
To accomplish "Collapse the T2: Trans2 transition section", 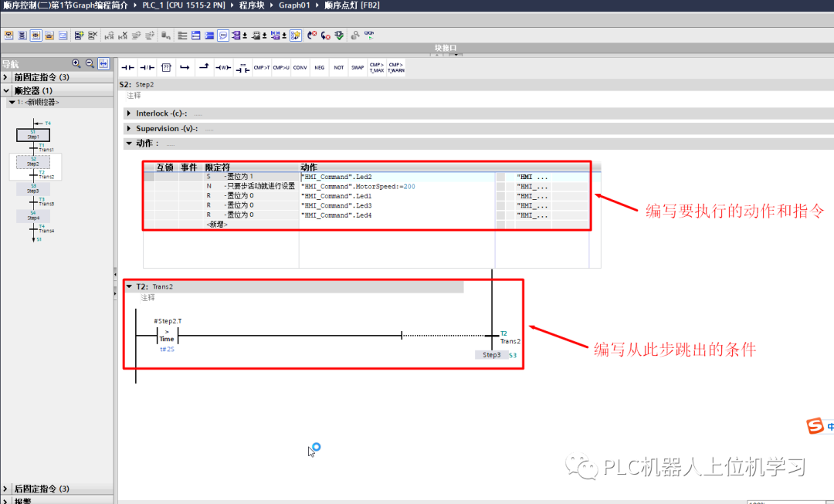I will (x=130, y=286).
